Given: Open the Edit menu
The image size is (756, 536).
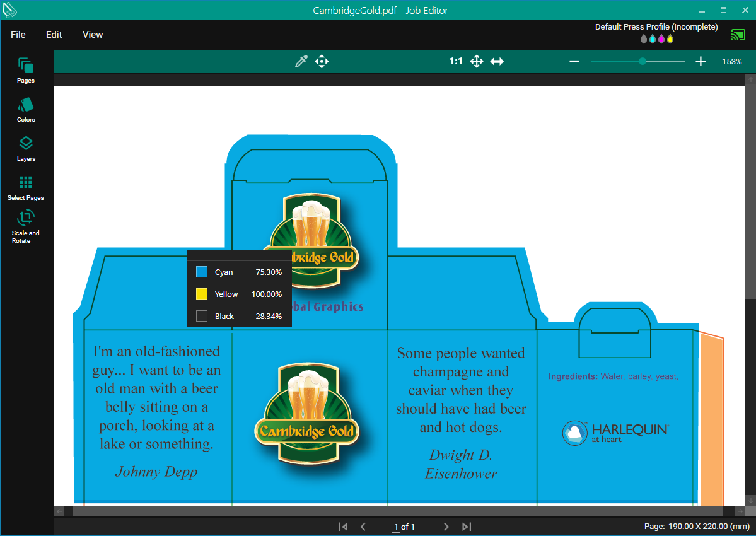Looking at the screenshot, I should coord(54,35).
